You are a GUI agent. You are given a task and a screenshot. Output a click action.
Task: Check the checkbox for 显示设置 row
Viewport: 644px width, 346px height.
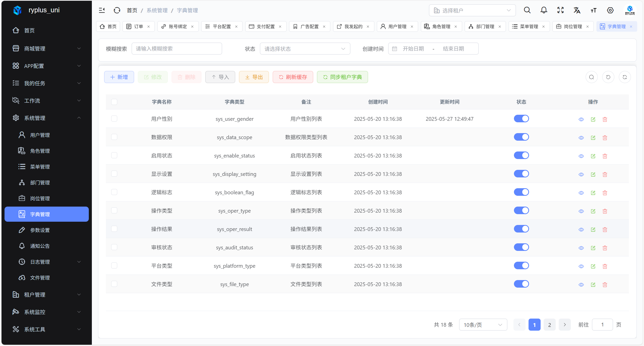[x=114, y=174]
